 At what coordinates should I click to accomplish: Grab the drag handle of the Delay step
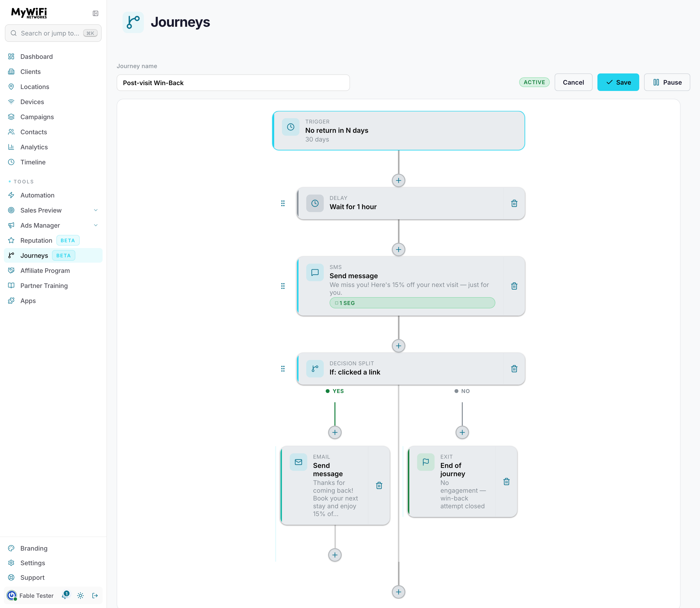click(x=283, y=203)
